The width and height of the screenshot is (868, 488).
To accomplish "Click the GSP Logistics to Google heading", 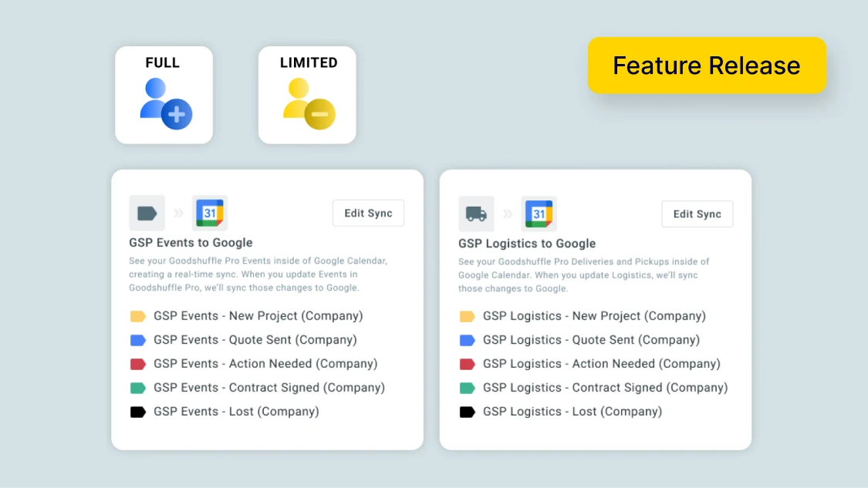I will (x=527, y=244).
